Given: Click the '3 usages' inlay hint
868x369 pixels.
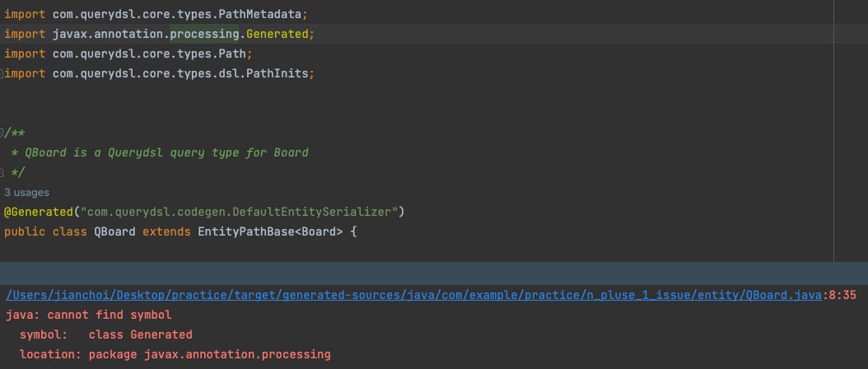Looking at the screenshot, I should coord(26,192).
